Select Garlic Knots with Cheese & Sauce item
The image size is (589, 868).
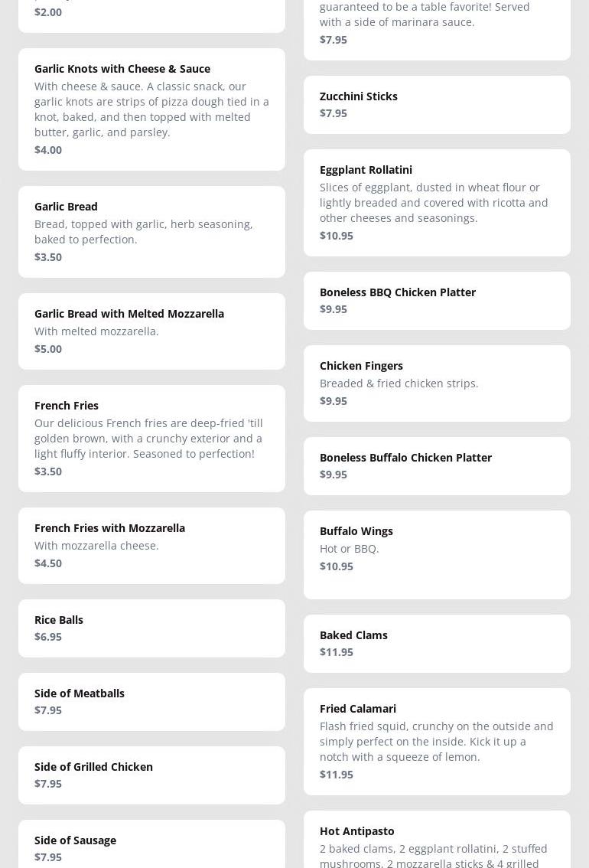(x=151, y=109)
